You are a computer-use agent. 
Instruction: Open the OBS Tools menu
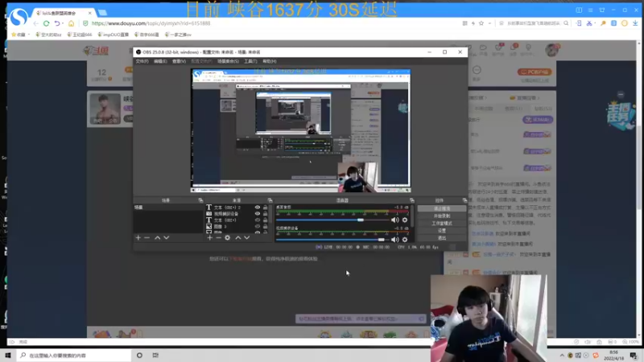(250, 61)
